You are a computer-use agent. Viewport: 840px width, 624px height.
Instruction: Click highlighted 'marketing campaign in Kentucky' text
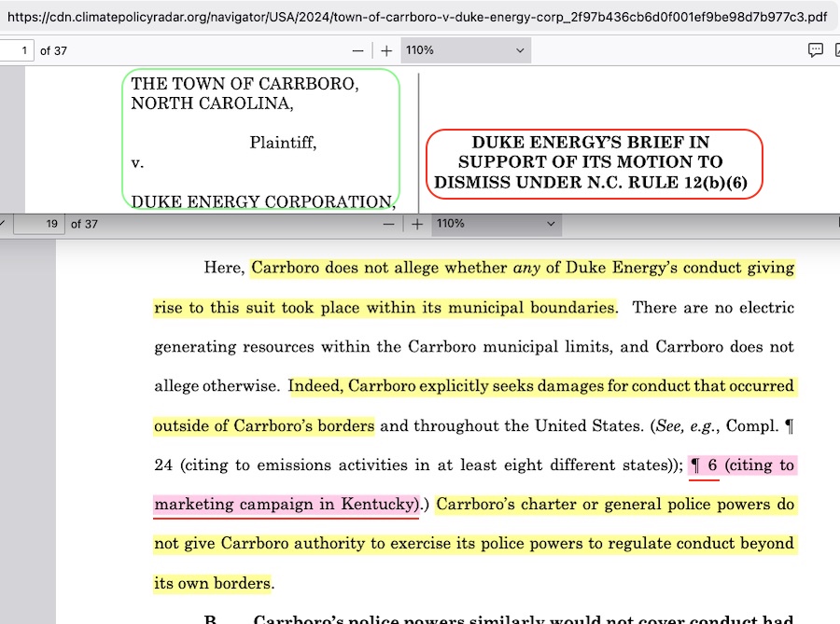(286, 505)
